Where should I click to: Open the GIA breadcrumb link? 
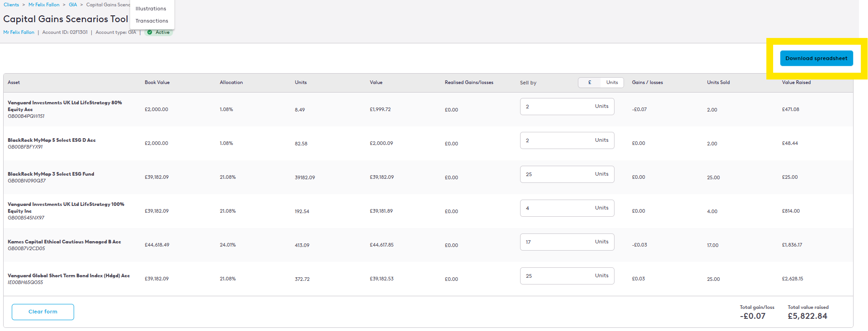(73, 5)
